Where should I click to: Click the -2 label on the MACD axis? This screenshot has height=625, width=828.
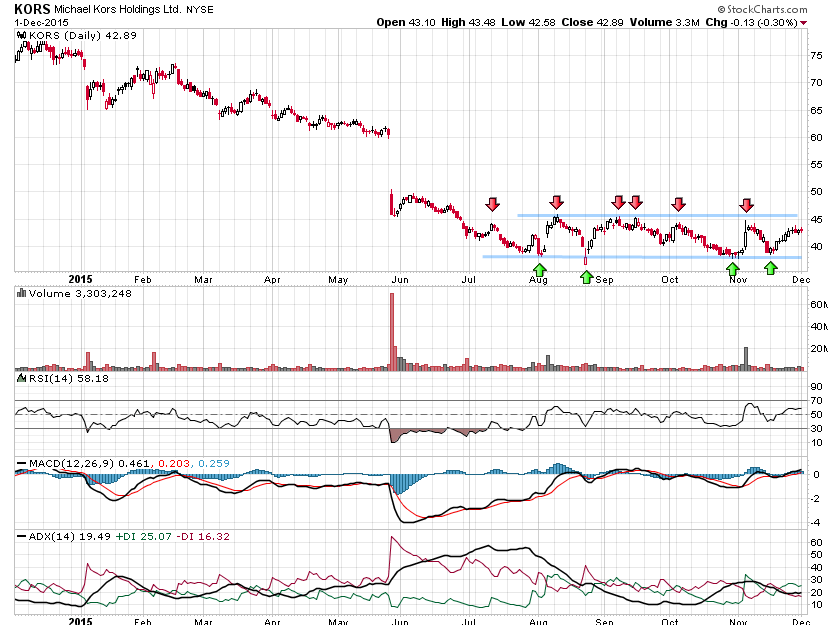[816, 498]
